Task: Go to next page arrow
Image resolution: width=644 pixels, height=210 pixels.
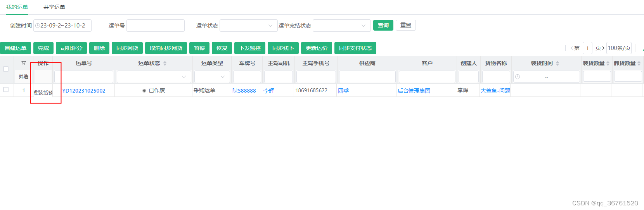Action: tap(603, 48)
